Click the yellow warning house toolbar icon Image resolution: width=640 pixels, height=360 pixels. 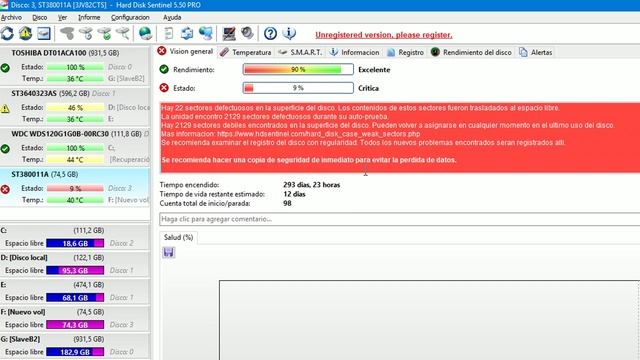coord(25,33)
